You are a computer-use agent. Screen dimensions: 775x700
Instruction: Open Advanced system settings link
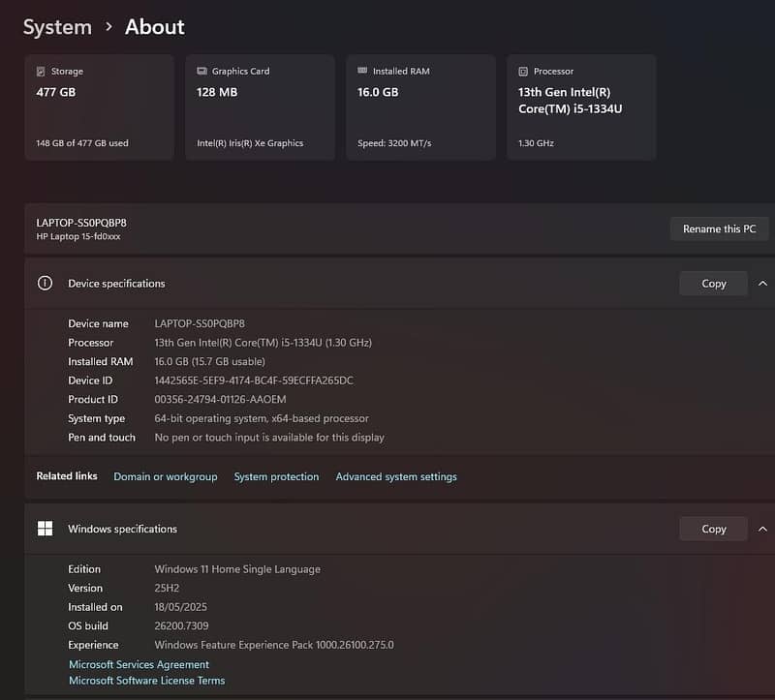[396, 476]
